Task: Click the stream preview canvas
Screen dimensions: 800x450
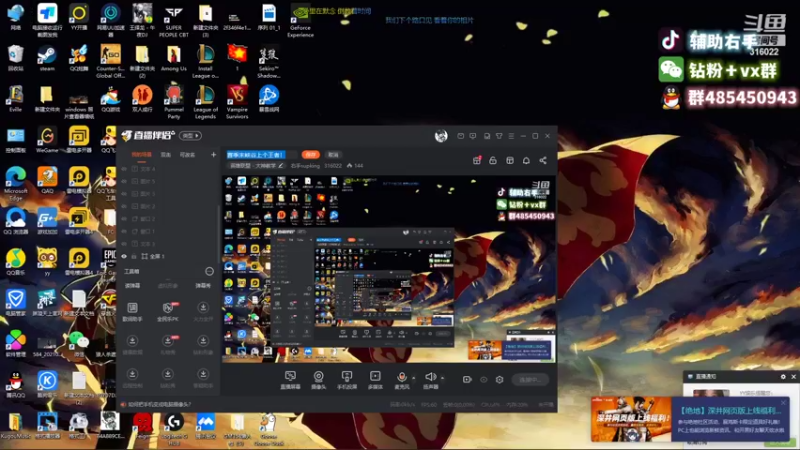Action: click(x=389, y=269)
